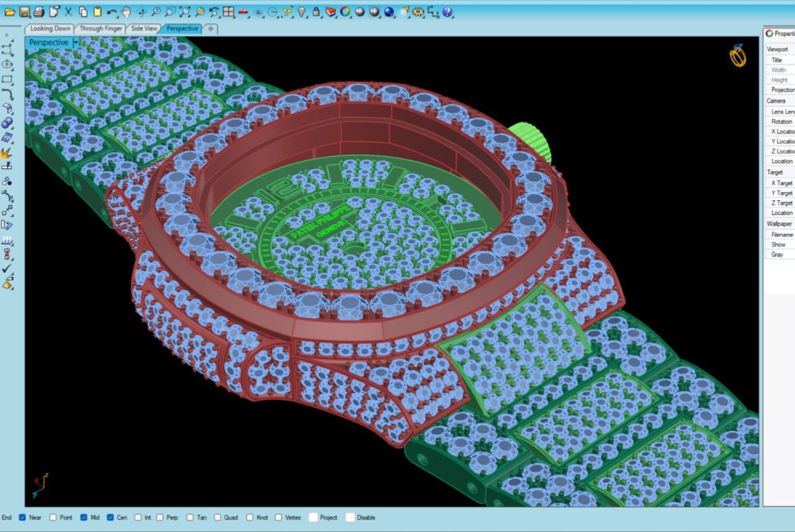Click the Rotation row under Camera
795x532 pixels.
[x=780, y=121]
